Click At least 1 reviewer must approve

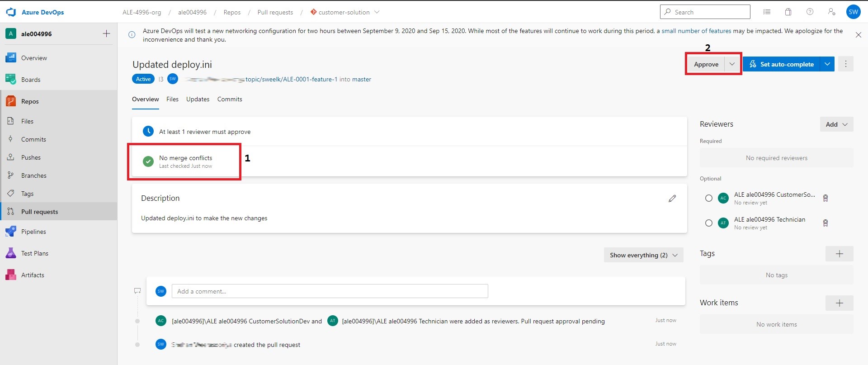click(204, 132)
